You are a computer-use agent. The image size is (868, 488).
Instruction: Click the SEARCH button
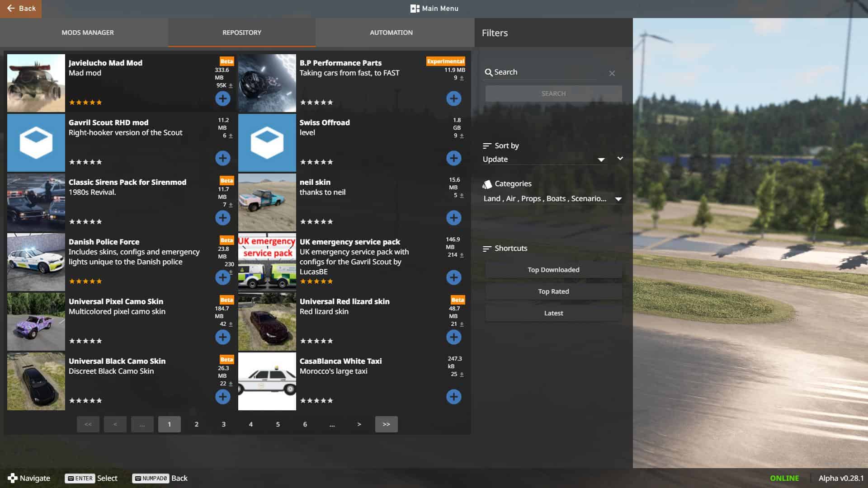pos(553,94)
